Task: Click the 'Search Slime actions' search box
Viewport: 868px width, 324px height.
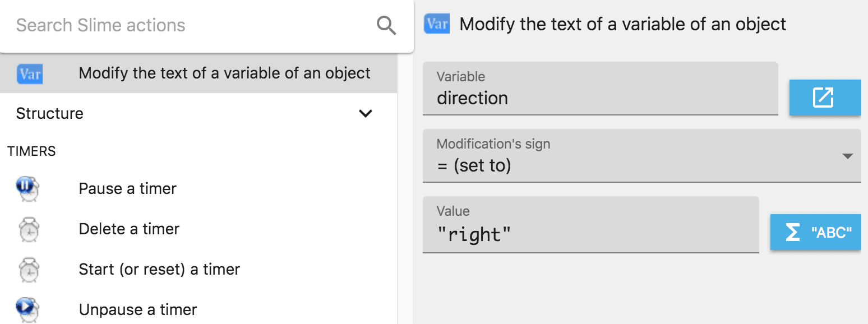Action: coord(191,25)
